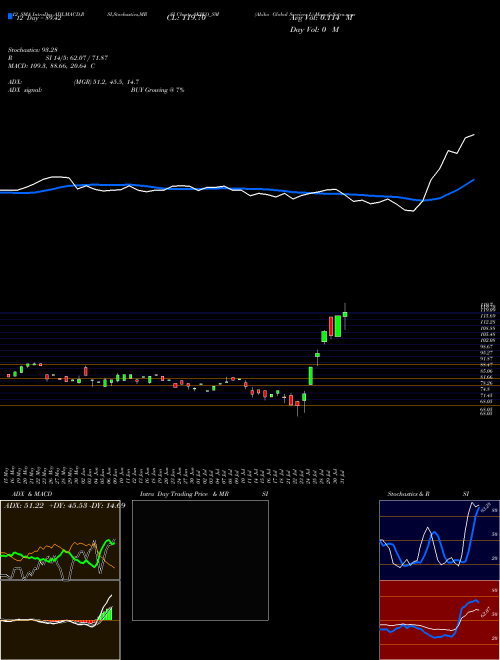Select the '12 Day = 89.42' SMA label

(x=39, y=19)
